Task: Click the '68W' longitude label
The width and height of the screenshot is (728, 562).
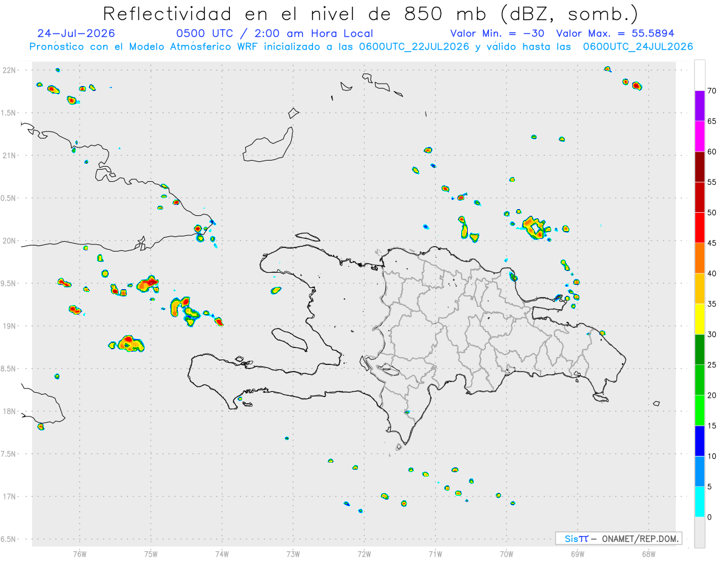Action: coord(649,553)
